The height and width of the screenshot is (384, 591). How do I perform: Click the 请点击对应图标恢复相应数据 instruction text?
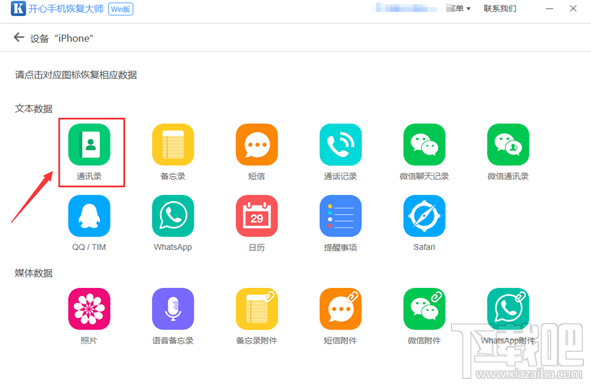(76, 75)
